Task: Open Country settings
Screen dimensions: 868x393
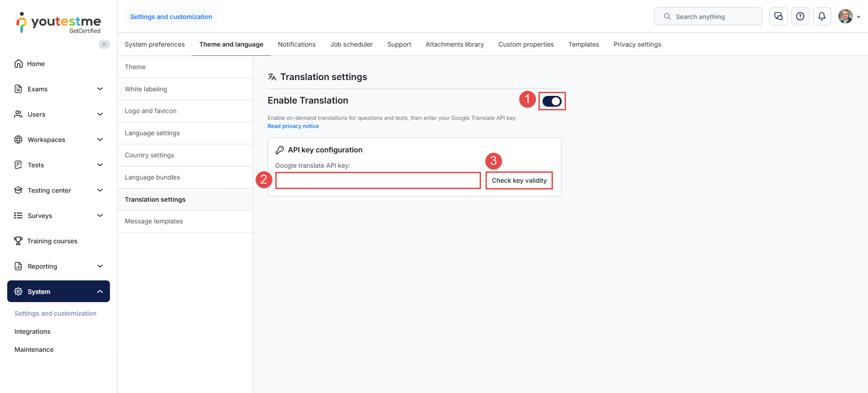Action: tap(185, 155)
